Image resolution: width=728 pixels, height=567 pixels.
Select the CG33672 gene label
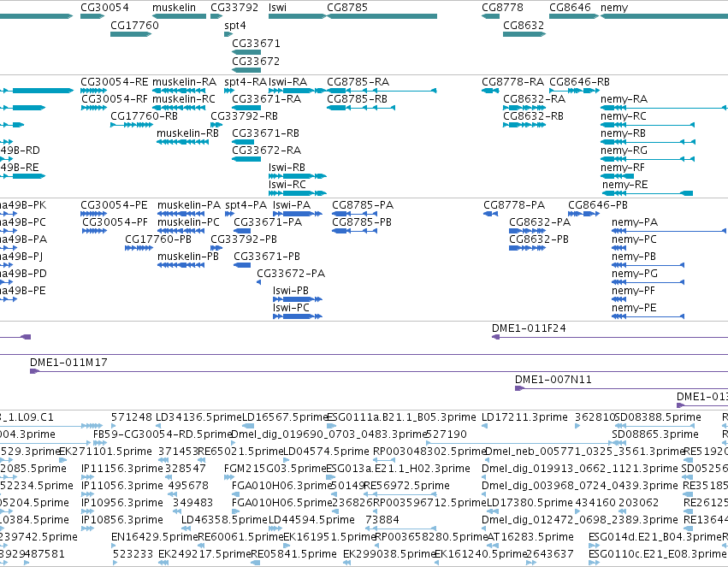(256, 62)
